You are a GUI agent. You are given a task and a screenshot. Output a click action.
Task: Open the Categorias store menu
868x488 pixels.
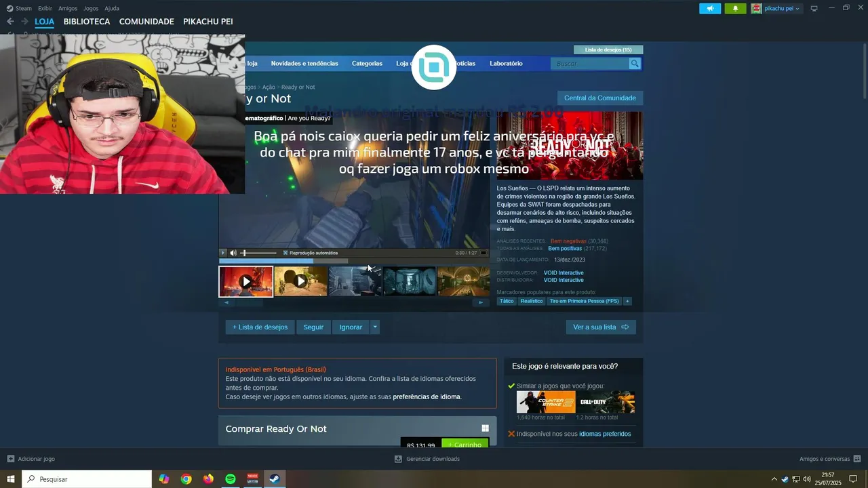367,64
